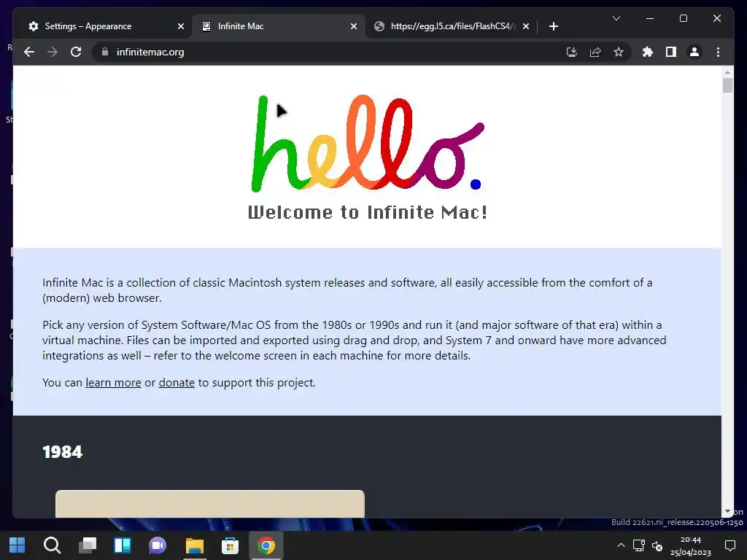Click the page scrollbar down arrow
Screen dimensions: 747x560
(x=727, y=511)
